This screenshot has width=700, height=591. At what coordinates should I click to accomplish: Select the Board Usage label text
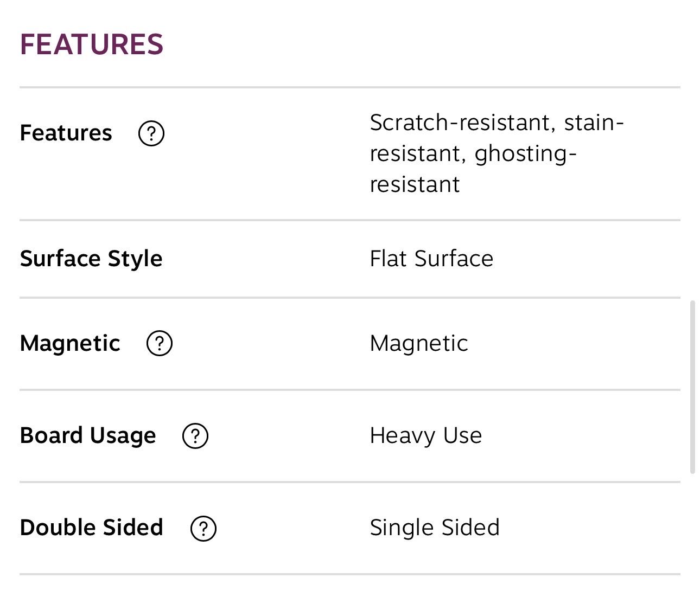click(88, 436)
